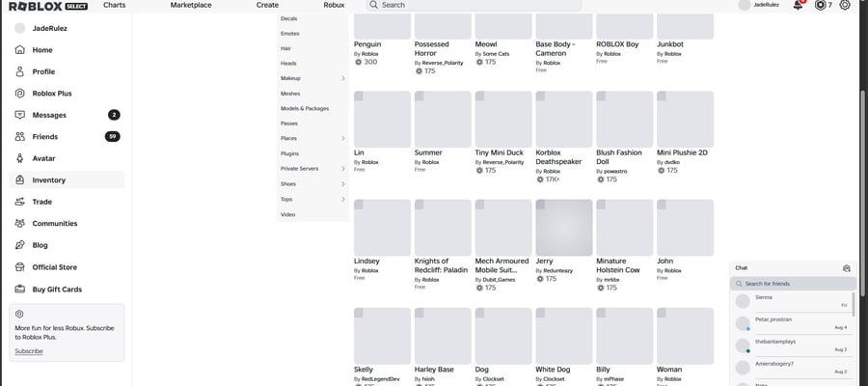Open the Home icon in sidebar
This screenshot has width=868, height=386.
click(x=20, y=50)
